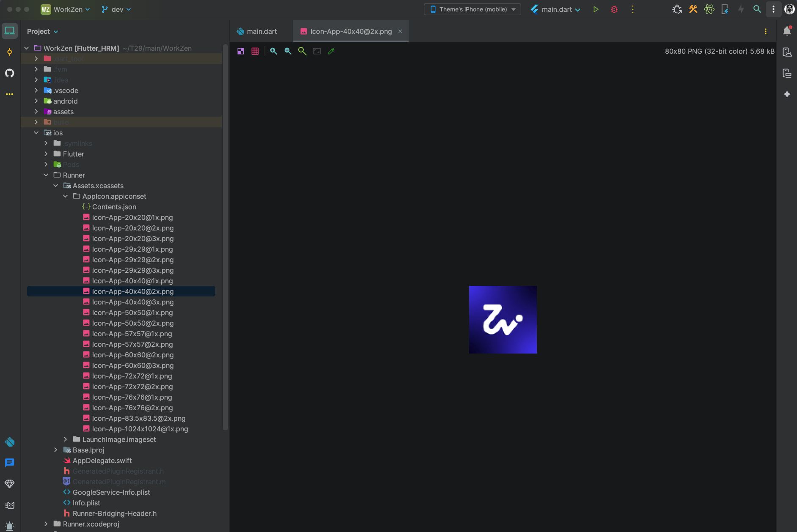The width and height of the screenshot is (797, 532).
Task: Expand the android folder
Action: point(36,101)
